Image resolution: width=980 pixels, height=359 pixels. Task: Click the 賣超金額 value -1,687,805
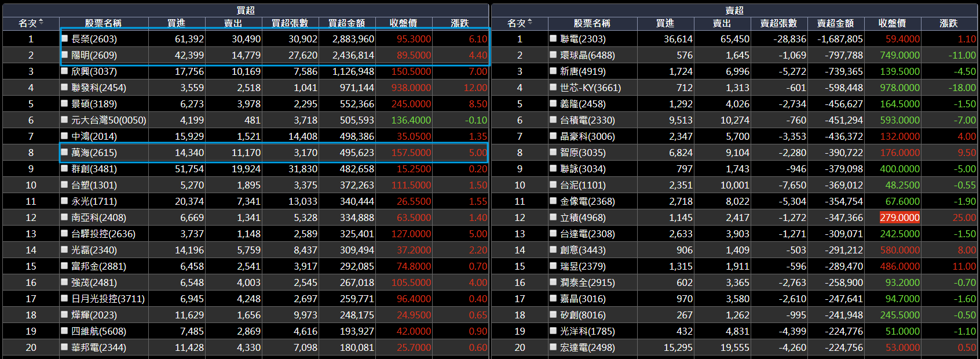(x=840, y=39)
